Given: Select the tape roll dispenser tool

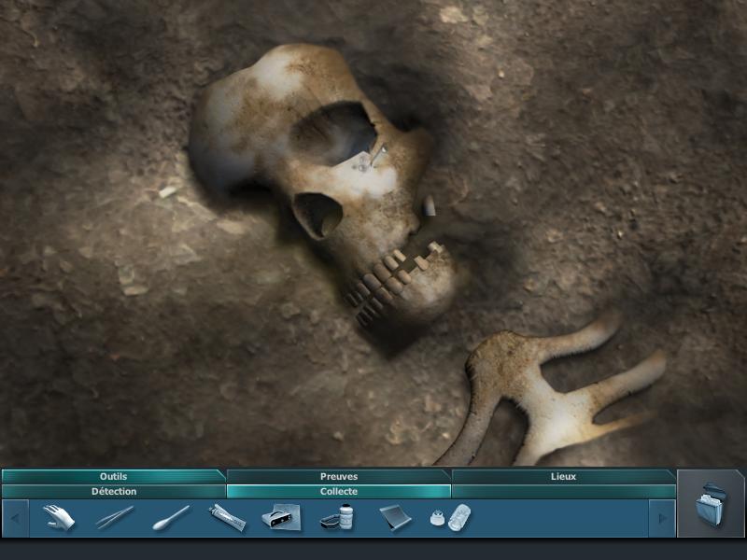Looking at the screenshot, I should pos(450,518).
